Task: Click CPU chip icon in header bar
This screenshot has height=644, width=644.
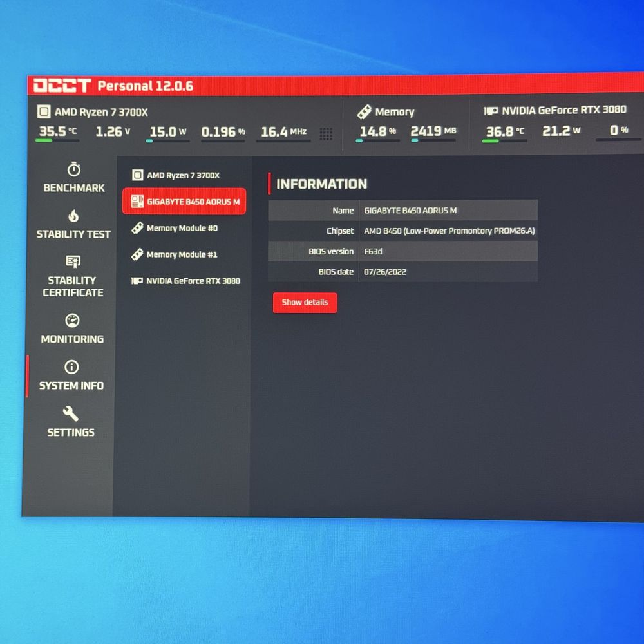Action: [x=44, y=111]
